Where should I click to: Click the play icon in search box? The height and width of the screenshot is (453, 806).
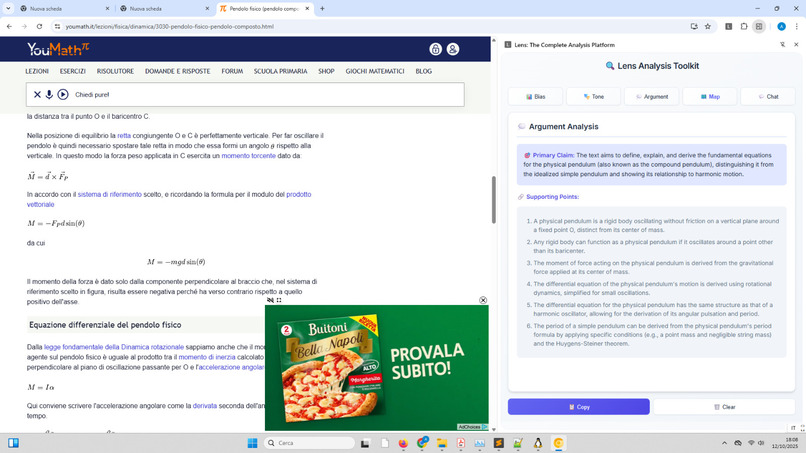point(63,95)
